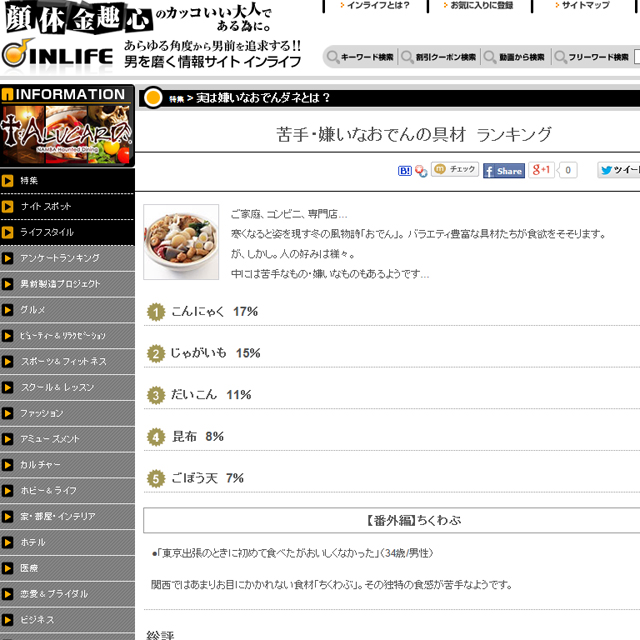This screenshot has width=640, height=640.
Task: Share article via Facebook Share button
Action: click(x=504, y=171)
